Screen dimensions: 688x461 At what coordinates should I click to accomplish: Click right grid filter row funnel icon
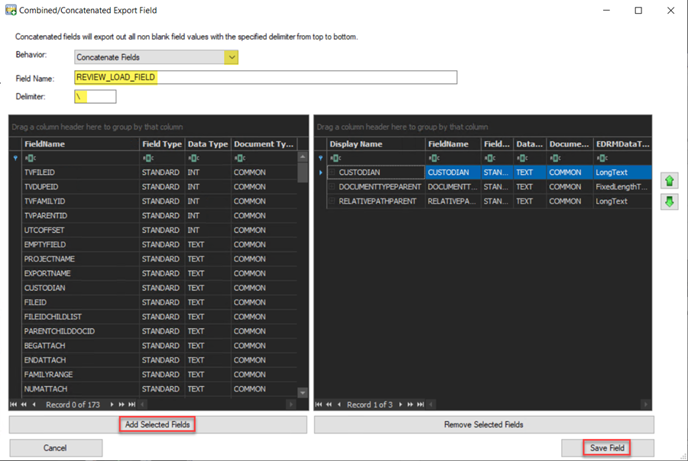click(321, 158)
